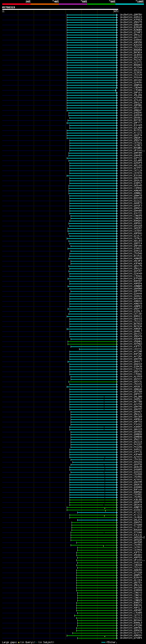Open hit UniRef100_Q14K83
The image size is (146, 644).
click(131, 55)
